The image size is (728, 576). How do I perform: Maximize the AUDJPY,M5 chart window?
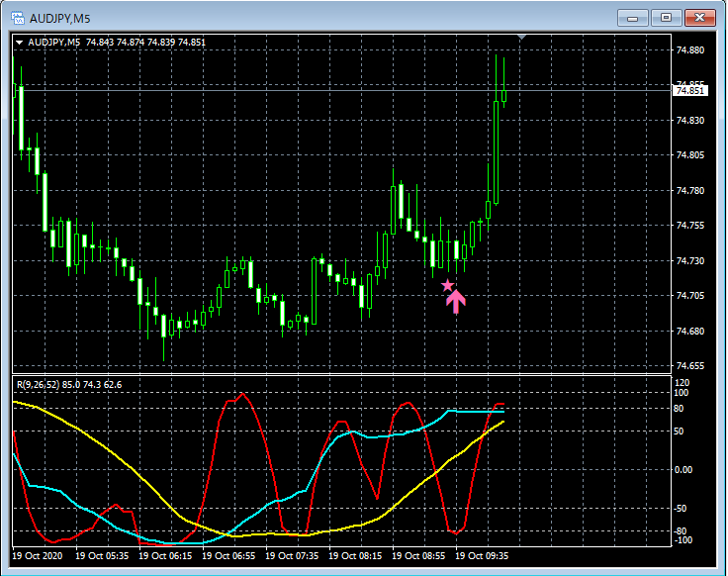click(666, 18)
